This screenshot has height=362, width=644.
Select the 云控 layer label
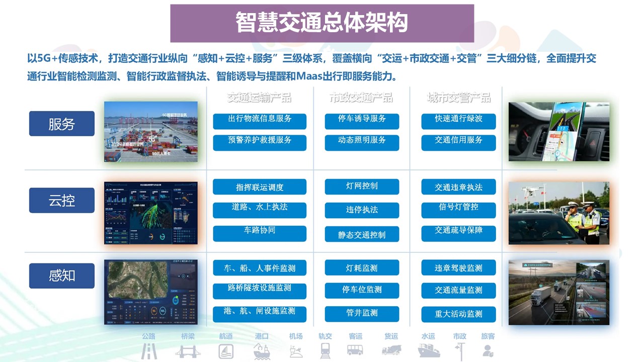point(62,200)
